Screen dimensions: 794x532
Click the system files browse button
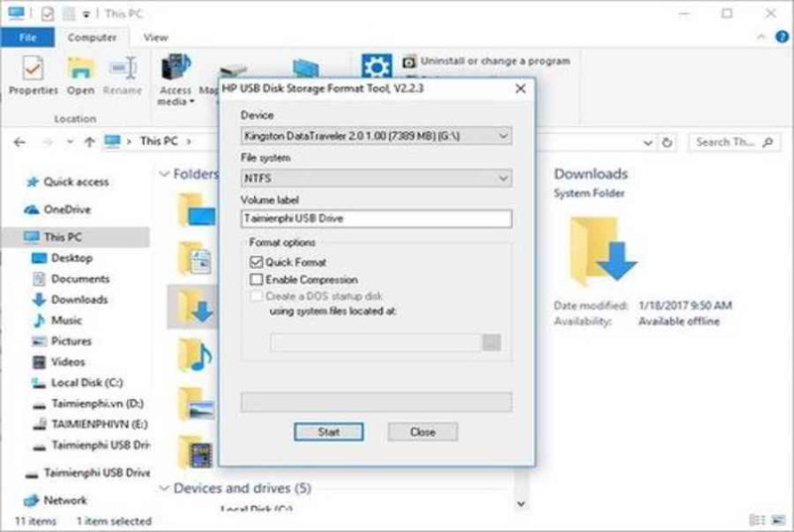click(x=491, y=342)
